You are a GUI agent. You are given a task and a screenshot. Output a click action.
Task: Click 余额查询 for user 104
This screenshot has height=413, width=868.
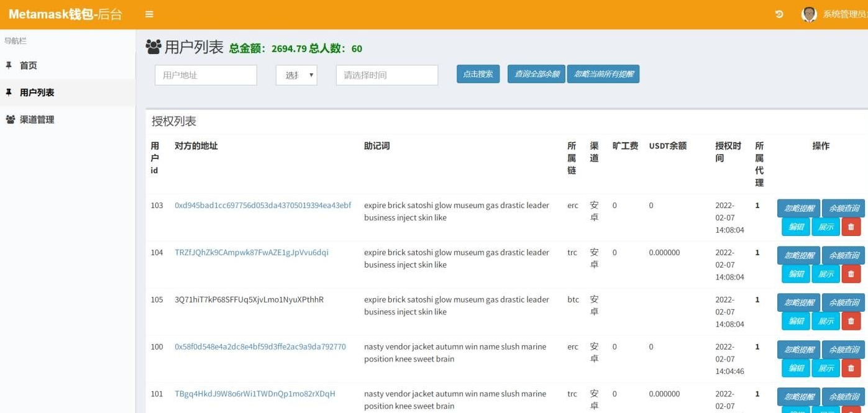844,255
